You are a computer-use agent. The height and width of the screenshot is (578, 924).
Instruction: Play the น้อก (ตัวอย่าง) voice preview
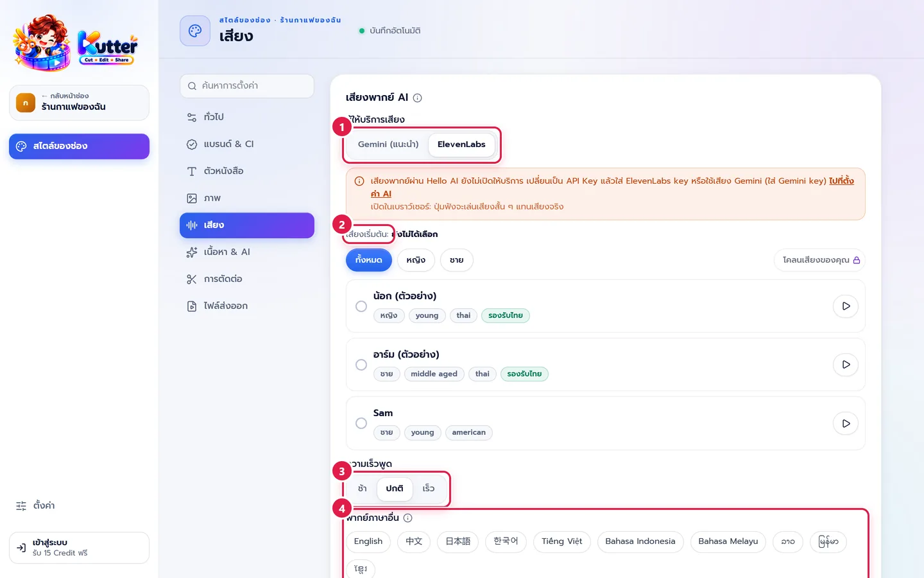[x=846, y=306]
